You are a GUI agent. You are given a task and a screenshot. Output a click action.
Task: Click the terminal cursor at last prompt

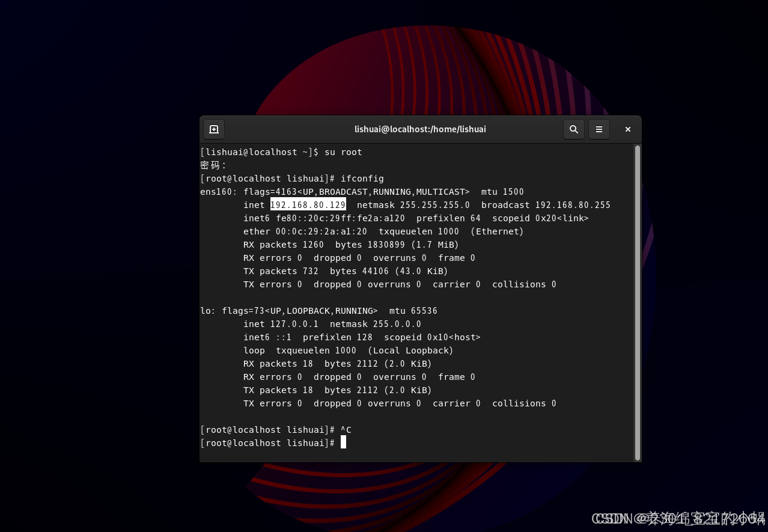tap(343, 442)
